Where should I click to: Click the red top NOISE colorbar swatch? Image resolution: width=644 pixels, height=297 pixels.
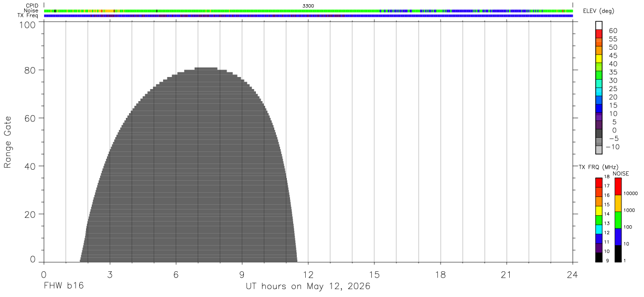pos(618,186)
